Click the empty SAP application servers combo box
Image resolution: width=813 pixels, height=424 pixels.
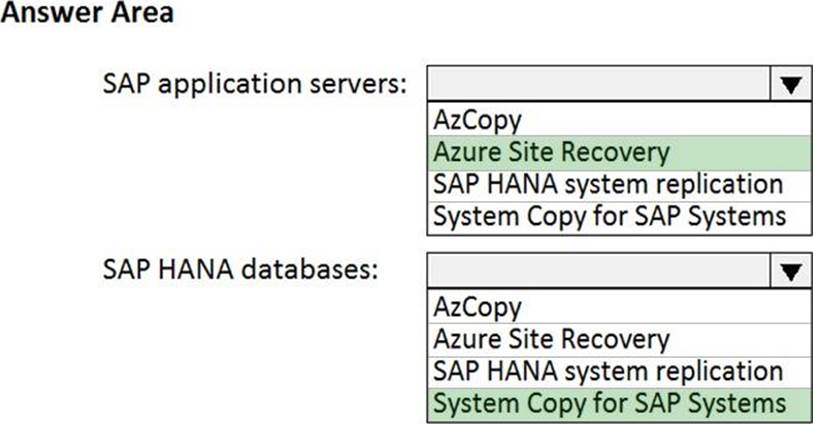pyautogui.click(x=598, y=85)
